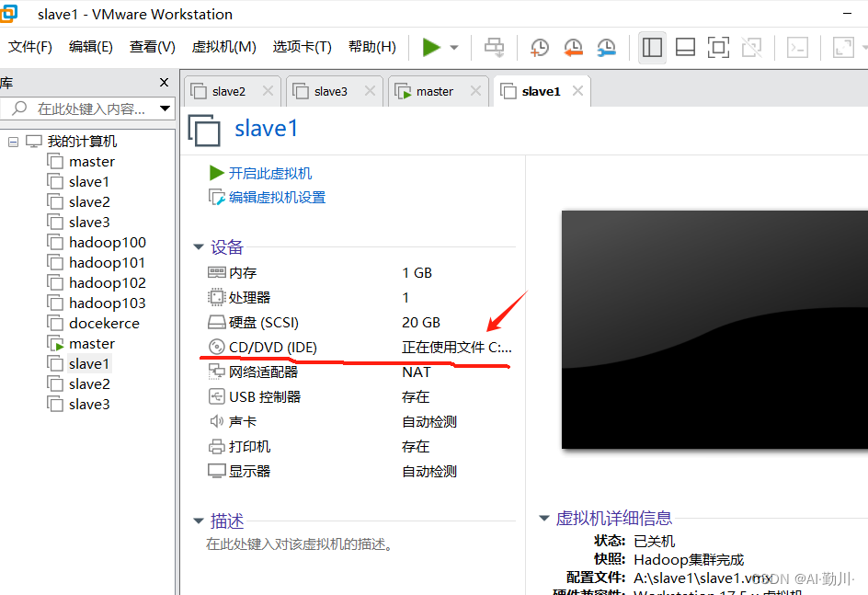Click the 显示器 display device row
The height and width of the screenshot is (595, 868).
click(360, 472)
